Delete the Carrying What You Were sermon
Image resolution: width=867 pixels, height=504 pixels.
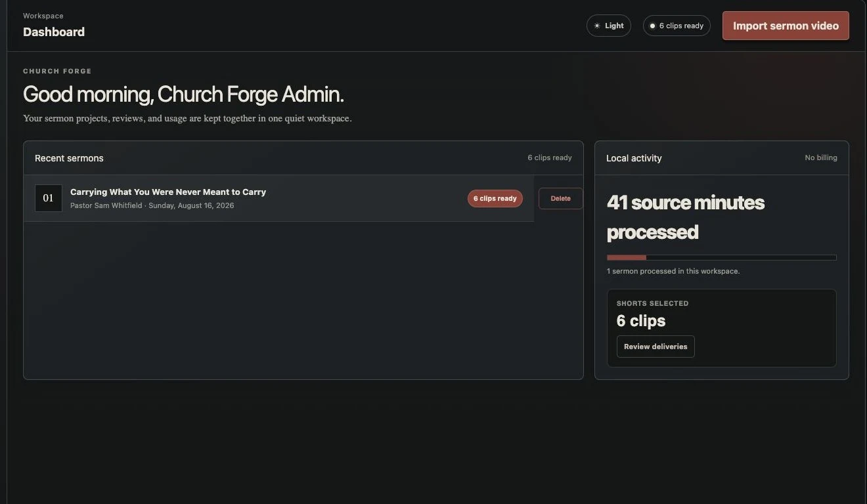click(560, 198)
